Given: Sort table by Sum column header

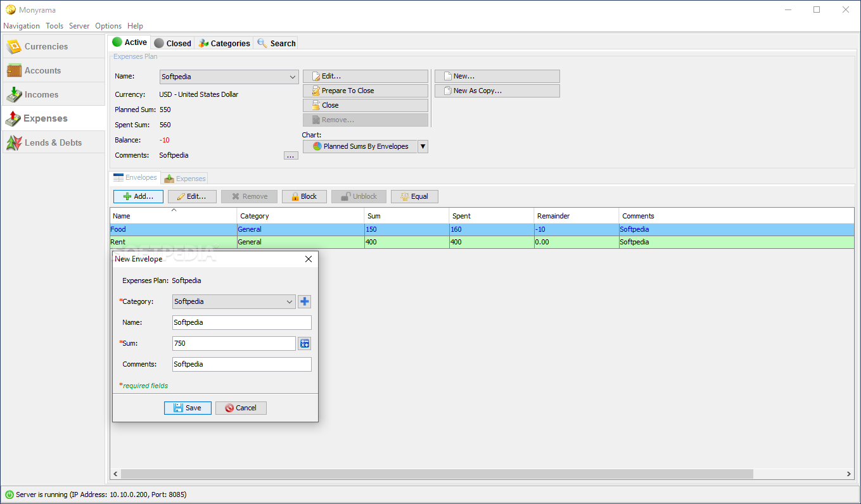Looking at the screenshot, I should click(407, 215).
